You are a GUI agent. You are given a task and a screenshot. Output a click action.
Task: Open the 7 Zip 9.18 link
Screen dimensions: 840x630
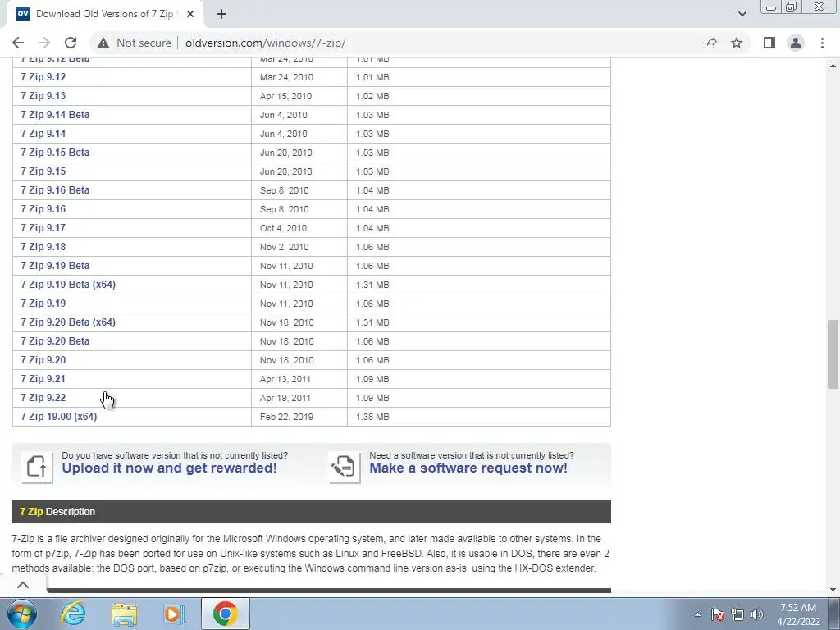click(x=43, y=247)
